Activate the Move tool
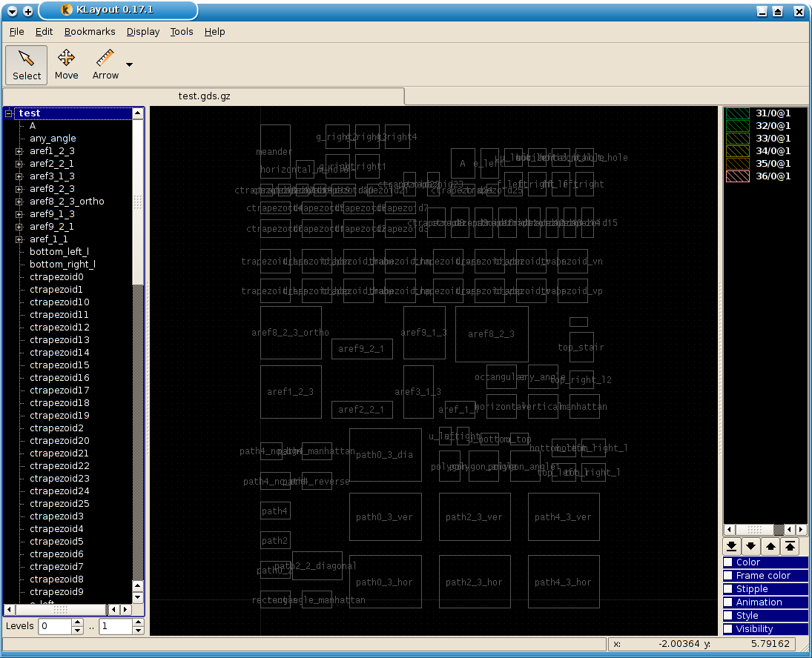The height and width of the screenshot is (658, 812). tap(66, 64)
